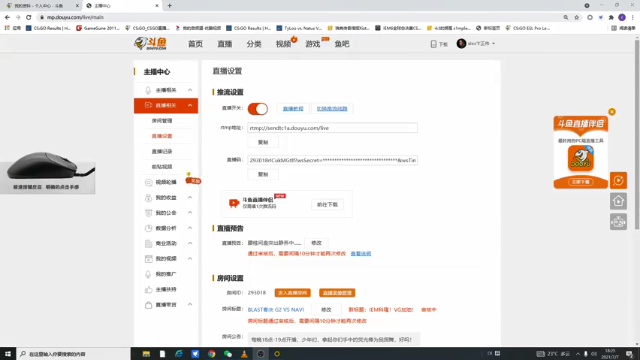
Task: Click 修改 next to 直播预告
Action: point(316,243)
